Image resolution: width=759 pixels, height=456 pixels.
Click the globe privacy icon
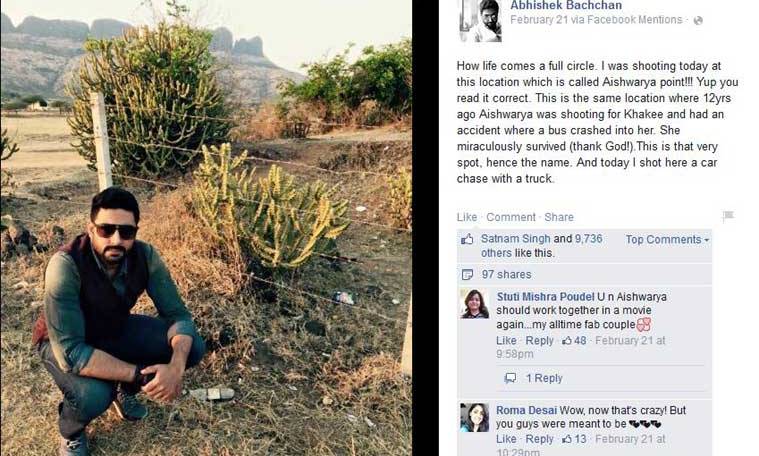[x=698, y=20]
